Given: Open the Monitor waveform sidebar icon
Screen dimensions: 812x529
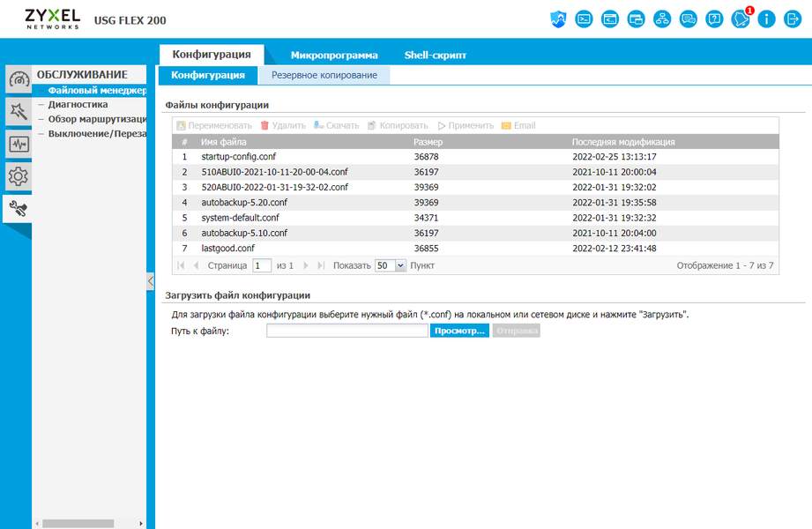Looking at the screenshot, I should (19, 144).
